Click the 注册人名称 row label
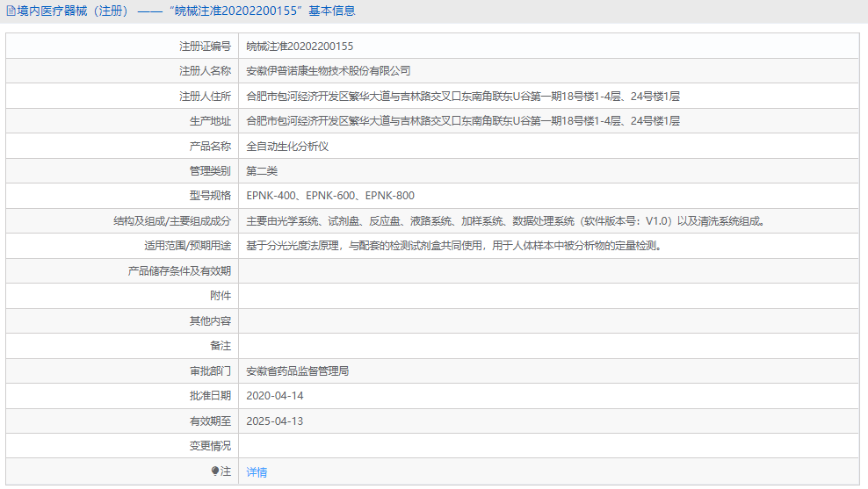The width and height of the screenshot is (868, 489). pos(205,71)
